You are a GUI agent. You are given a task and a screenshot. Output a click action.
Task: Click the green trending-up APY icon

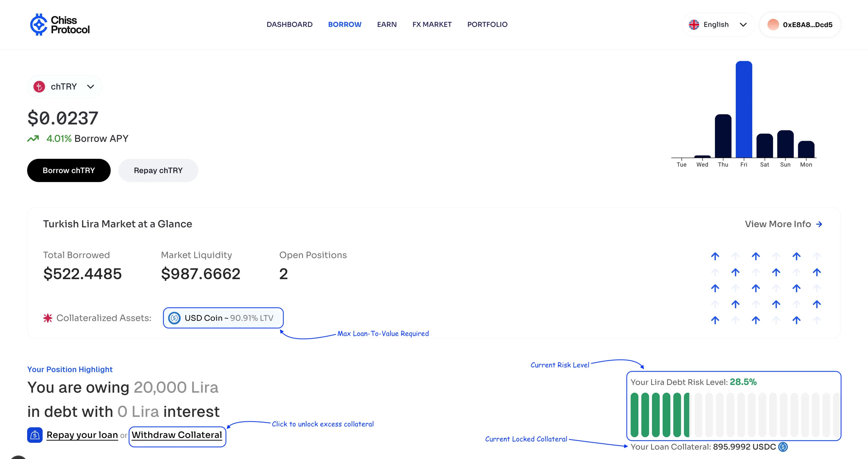pos(33,139)
